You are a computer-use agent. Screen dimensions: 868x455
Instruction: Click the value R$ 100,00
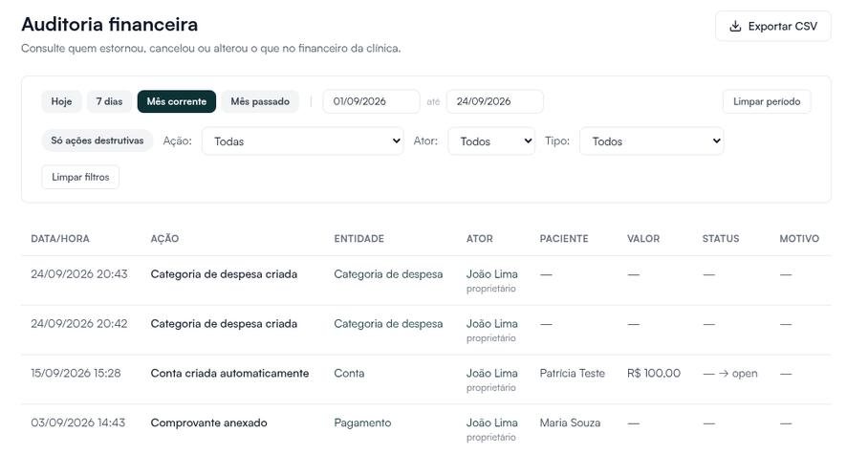click(654, 373)
